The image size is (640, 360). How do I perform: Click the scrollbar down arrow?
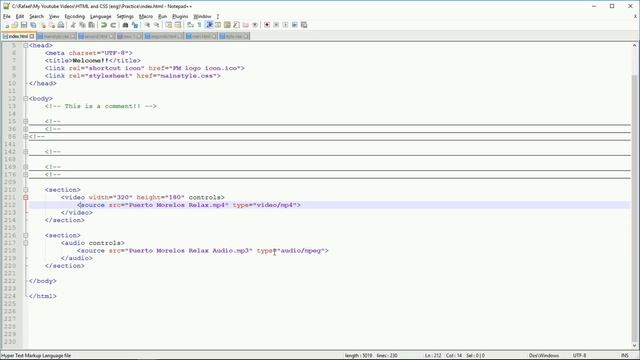[x=635, y=345]
